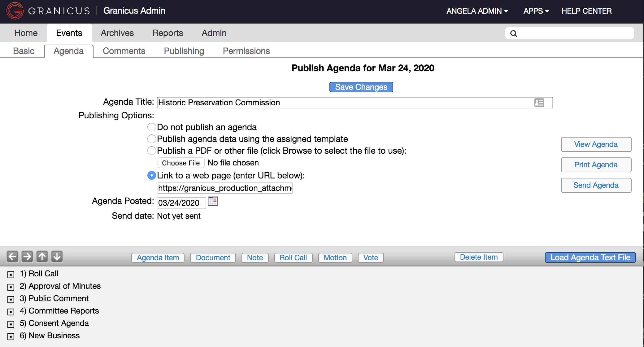Send the agenda using Send Agenda

point(596,185)
